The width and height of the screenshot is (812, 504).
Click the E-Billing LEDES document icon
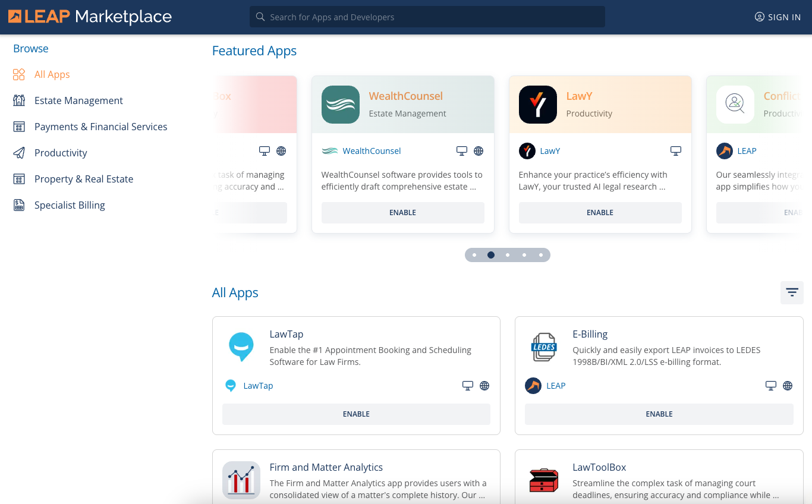[543, 347]
